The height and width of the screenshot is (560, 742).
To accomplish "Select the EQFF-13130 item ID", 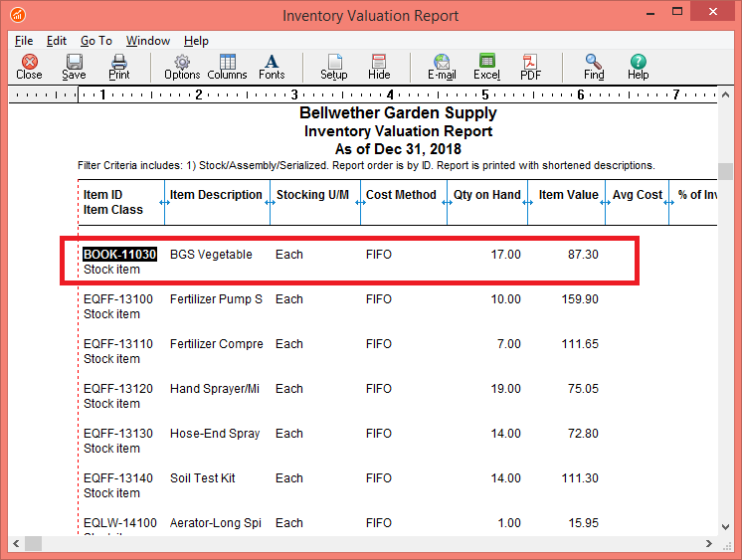I will pyautogui.click(x=118, y=433).
